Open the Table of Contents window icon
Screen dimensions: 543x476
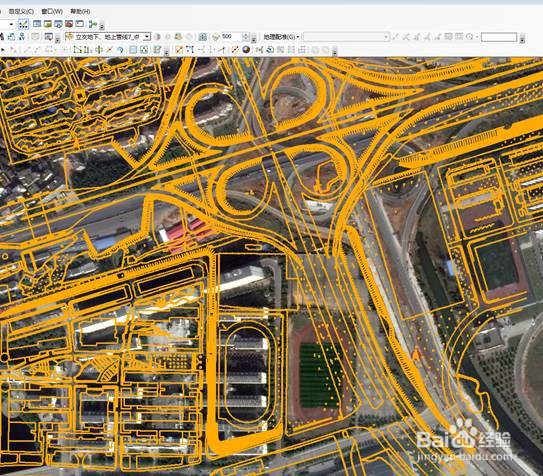click(37, 24)
